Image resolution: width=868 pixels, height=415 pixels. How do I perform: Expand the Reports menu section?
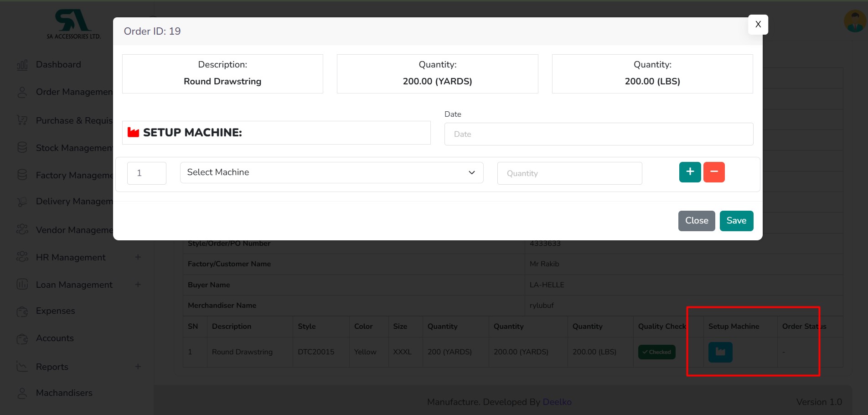pyautogui.click(x=138, y=367)
